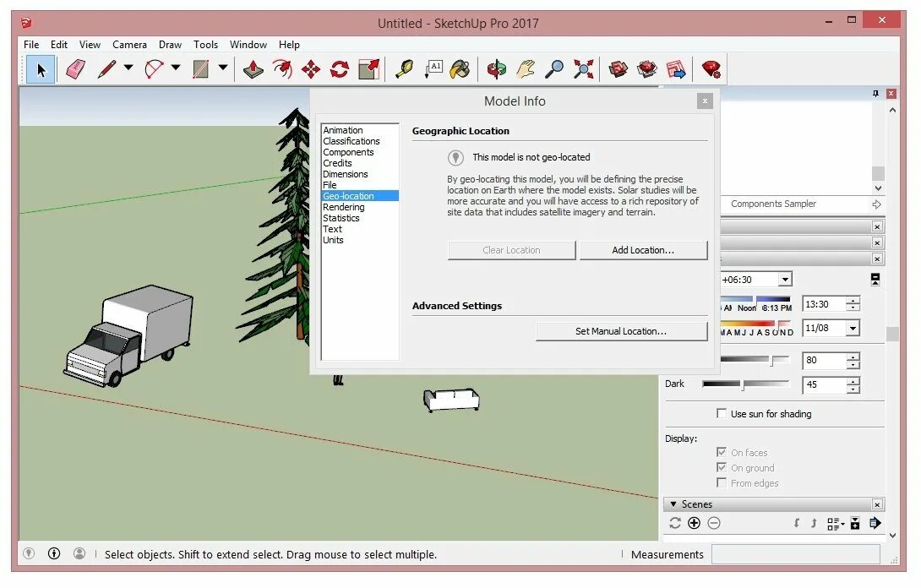Toggle the On faces checkbox
Image resolution: width=921 pixels, height=588 pixels.
(722, 452)
